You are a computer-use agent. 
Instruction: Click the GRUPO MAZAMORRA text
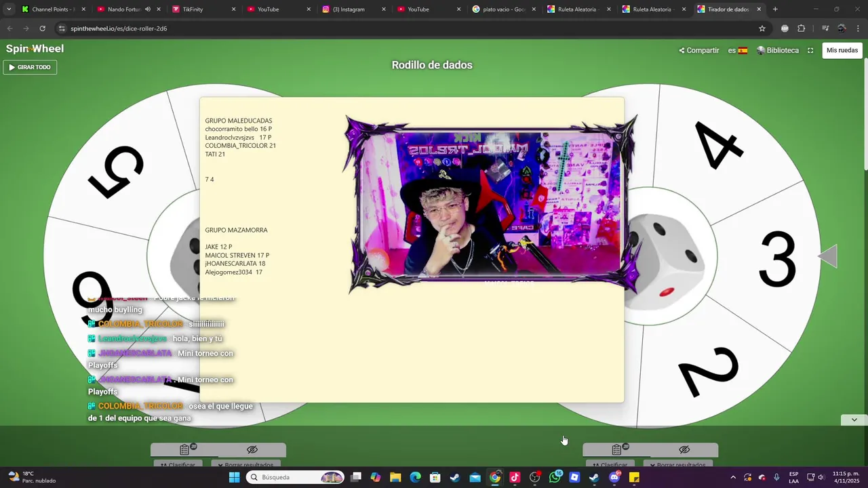pyautogui.click(x=237, y=230)
